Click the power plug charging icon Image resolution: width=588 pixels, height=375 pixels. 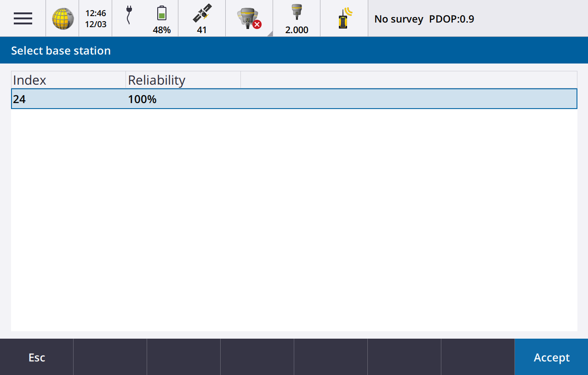click(129, 16)
